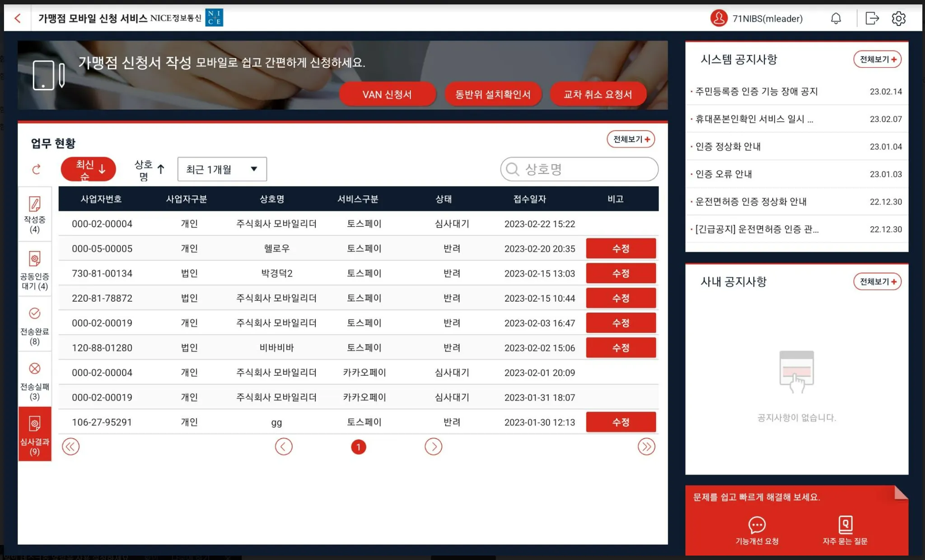The height and width of the screenshot is (560, 925).
Task: Open the notifications bell
Action: (x=836, y=19)
